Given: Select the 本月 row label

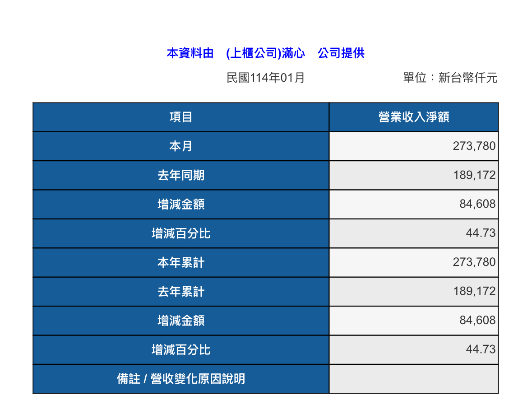Looking at the screenshot, I should point(181,146).
